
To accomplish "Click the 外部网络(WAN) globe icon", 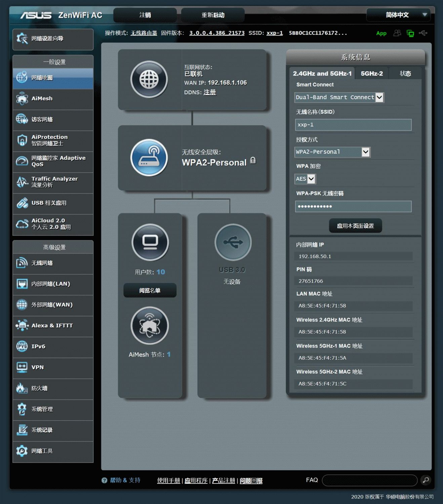I will [x=22, y=305].
